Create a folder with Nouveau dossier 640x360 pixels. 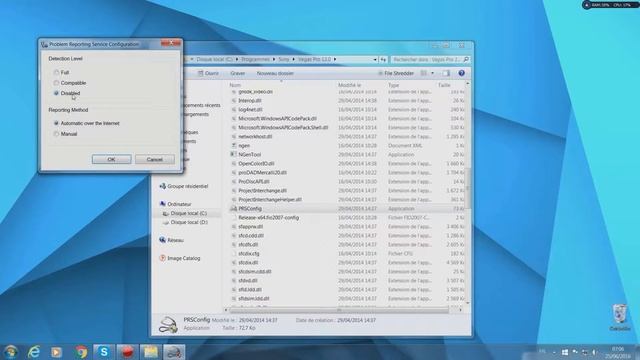coord(275,73)
